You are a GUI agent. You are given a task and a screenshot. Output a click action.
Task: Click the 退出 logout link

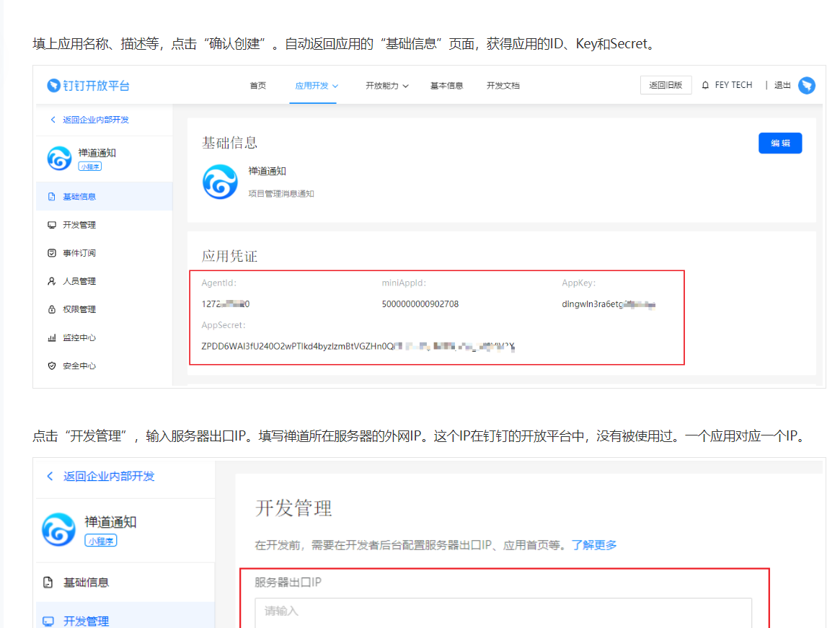[782, 85]
